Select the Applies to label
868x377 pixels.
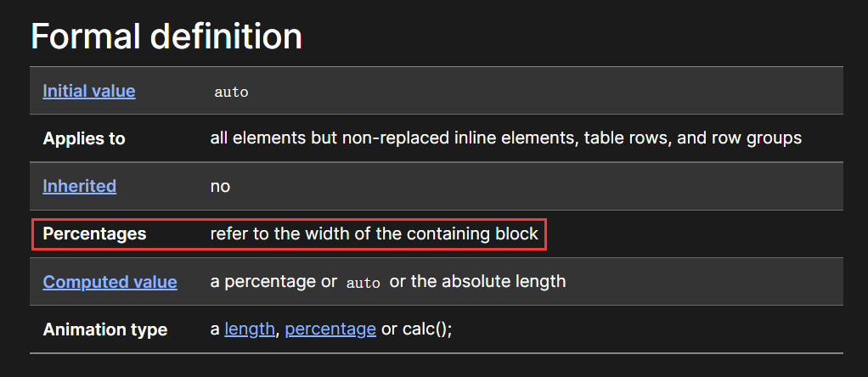[x=84, y=138]
